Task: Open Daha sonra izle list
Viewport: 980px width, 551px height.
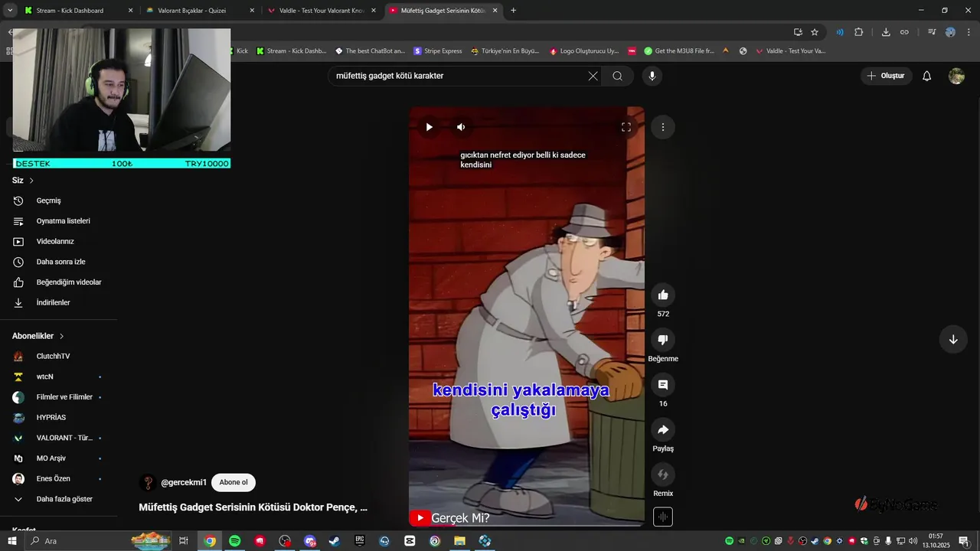Action: point(60,262)
